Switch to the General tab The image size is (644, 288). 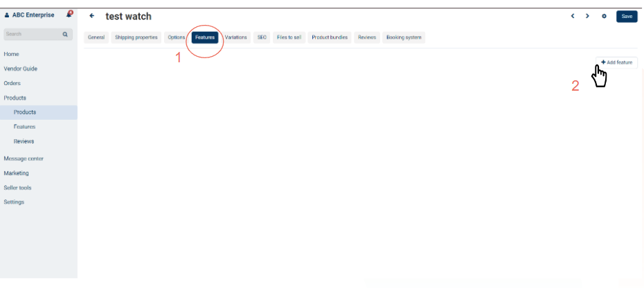click(x=96, y=37)
